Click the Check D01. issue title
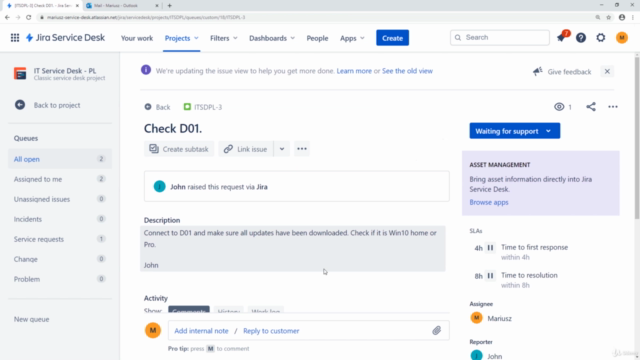Viewport: 640px width, 360px height. [173, 129]
